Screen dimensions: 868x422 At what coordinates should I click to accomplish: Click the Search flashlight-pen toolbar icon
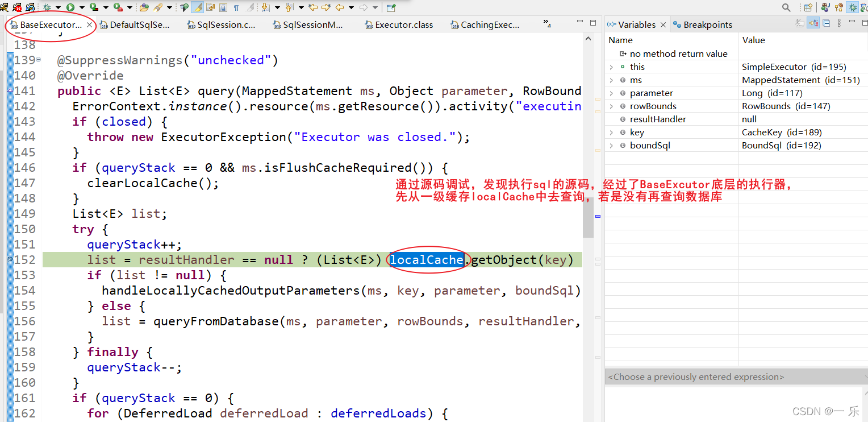pos(158,7)
